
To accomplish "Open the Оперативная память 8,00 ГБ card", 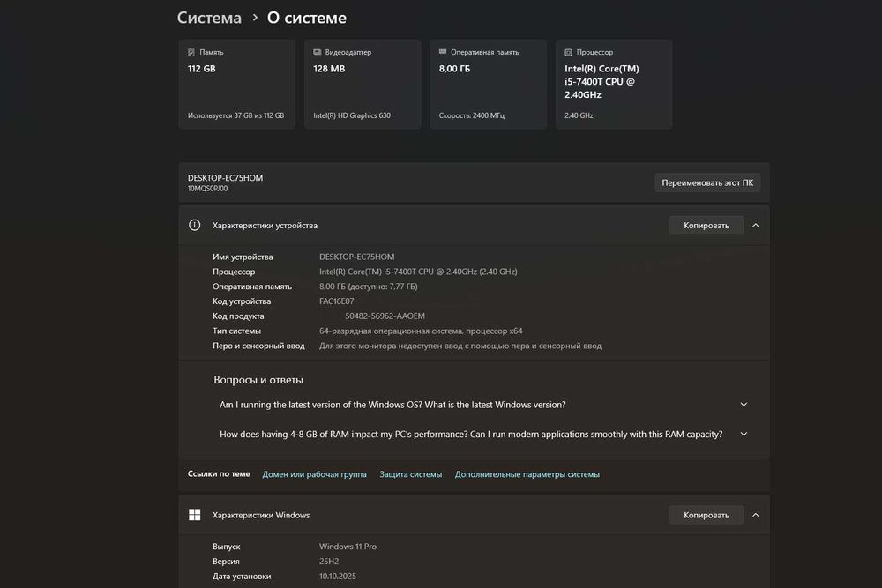I will pyautogui.click(x=488, y=85).
